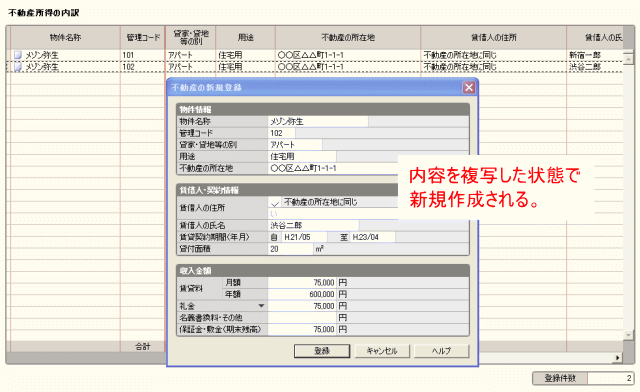Click the キャンセル button
Image resolution: width=640 pixels, height=392 pixels.
[x=382, y=351]
